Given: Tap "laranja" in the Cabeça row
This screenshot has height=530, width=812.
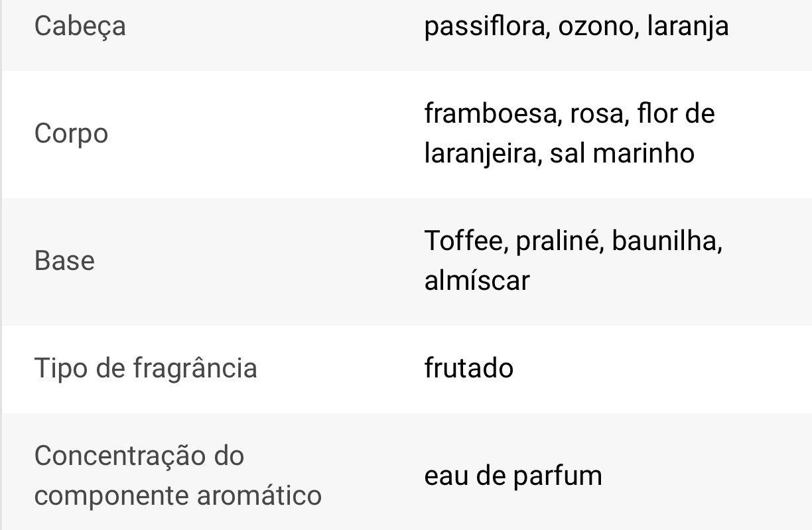Looking at the screenshot, I should pos(687,27).
